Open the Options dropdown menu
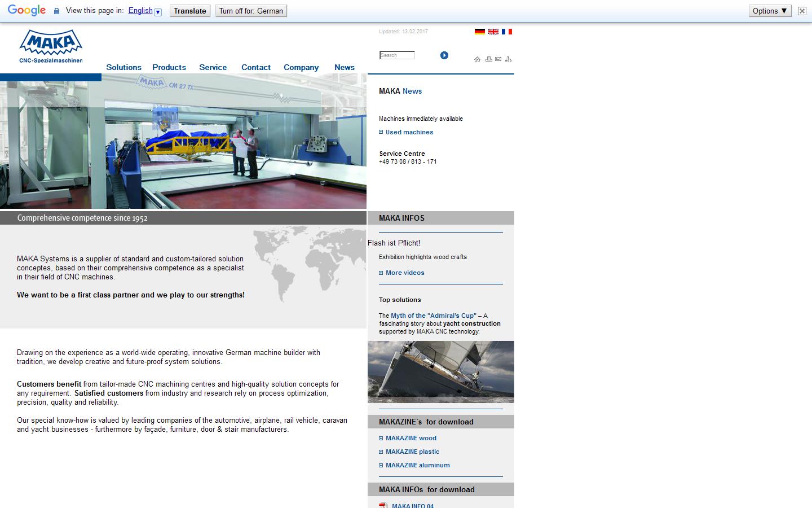The height and width of the screenshot is (508, 812). pyautogui.click(x=770, y=10)
